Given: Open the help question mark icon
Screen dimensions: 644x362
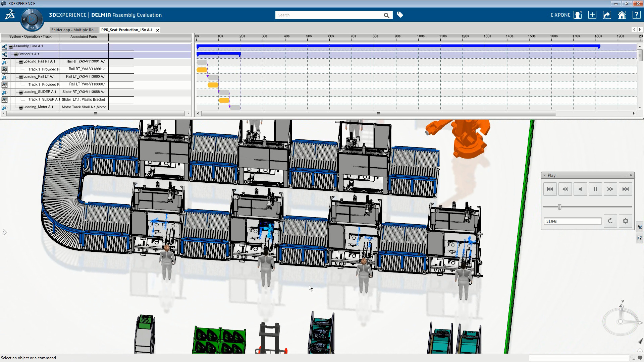Looking at the screenshot, I should pos(636,15).
